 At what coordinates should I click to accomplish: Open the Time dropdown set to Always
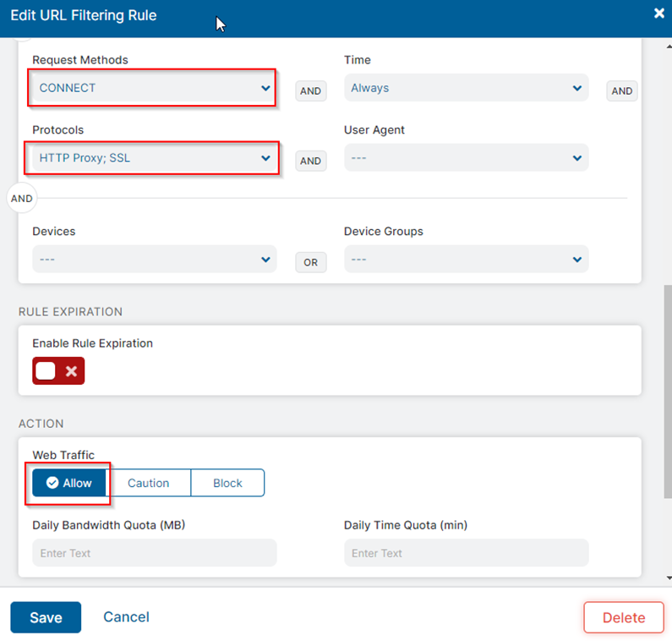tap(466, 88)
